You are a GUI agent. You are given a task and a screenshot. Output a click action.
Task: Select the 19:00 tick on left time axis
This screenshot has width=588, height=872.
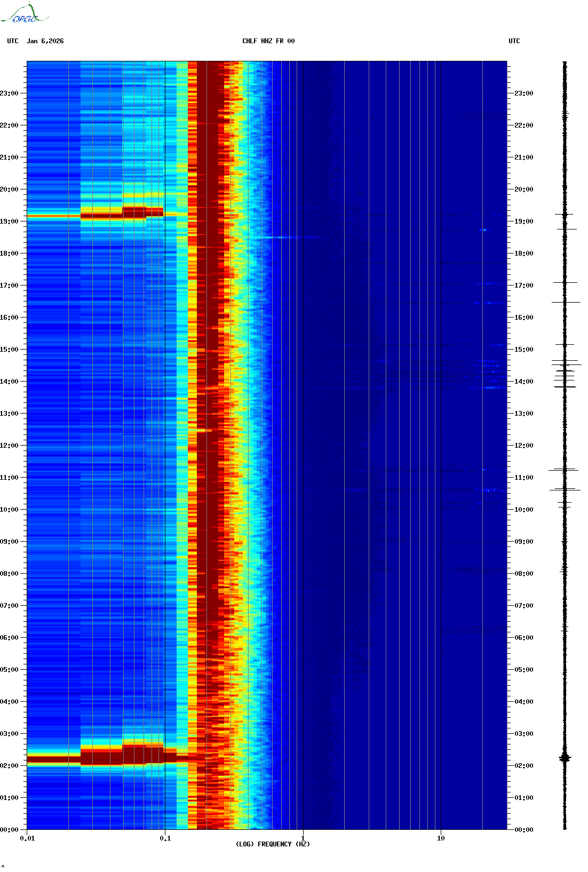(10, 221)
